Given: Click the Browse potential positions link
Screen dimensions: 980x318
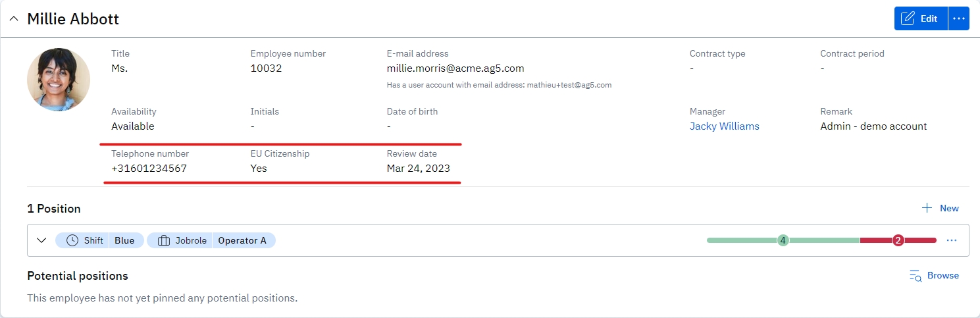Looking at the screenshot, I should tap(942, 275).
